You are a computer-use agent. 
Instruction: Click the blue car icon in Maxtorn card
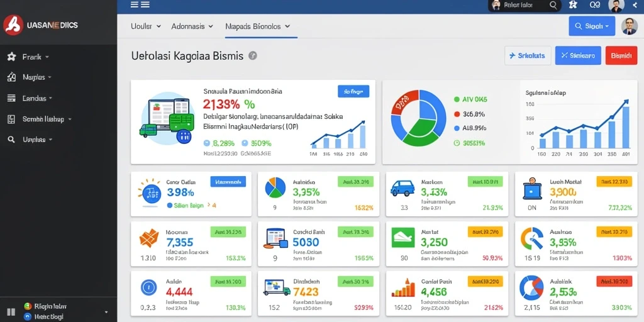pos(402,187)
